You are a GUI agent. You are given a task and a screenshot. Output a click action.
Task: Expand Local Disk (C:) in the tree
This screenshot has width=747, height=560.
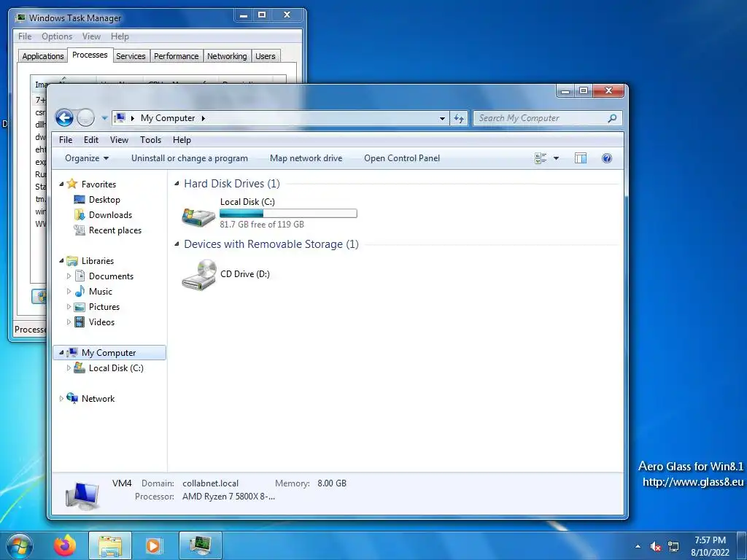coord(69,368)
